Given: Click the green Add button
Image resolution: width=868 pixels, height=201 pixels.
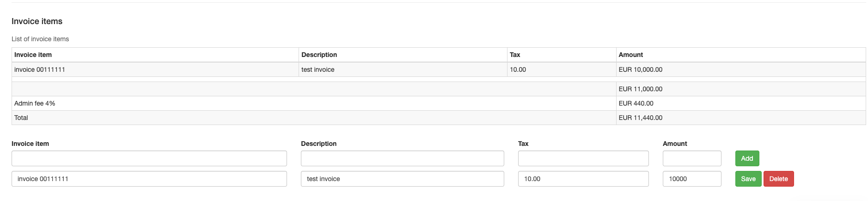Looking at the screenshot, I should 747,158.
